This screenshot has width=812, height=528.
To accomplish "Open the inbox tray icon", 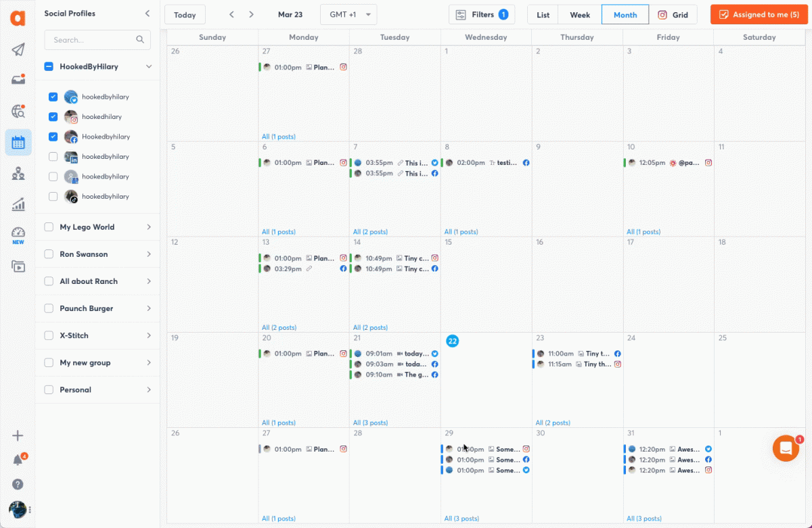I will click(x=18, y=80).
